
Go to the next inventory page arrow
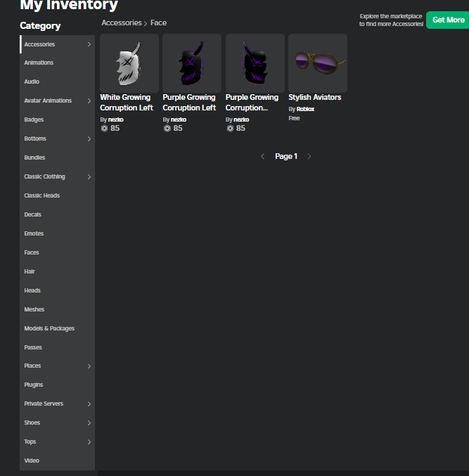tap(309, 156)
